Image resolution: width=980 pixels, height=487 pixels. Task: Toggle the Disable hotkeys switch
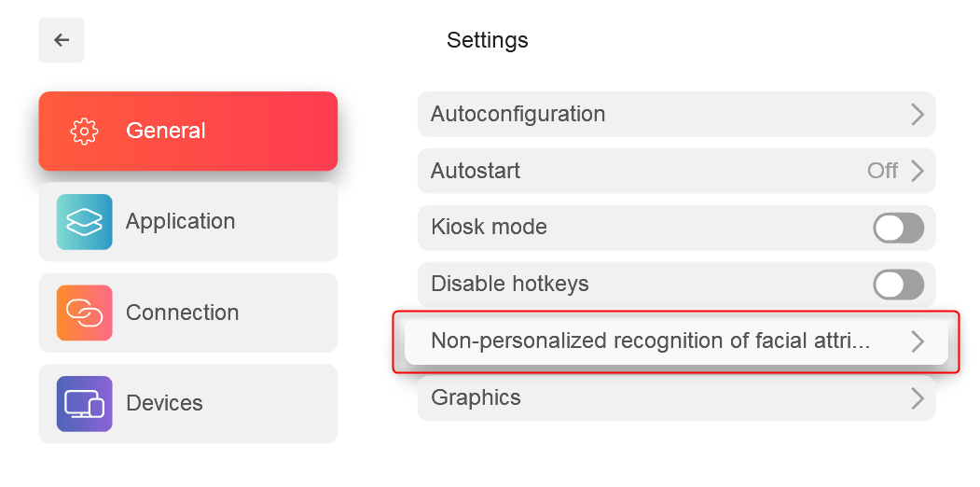click(898, 285)
